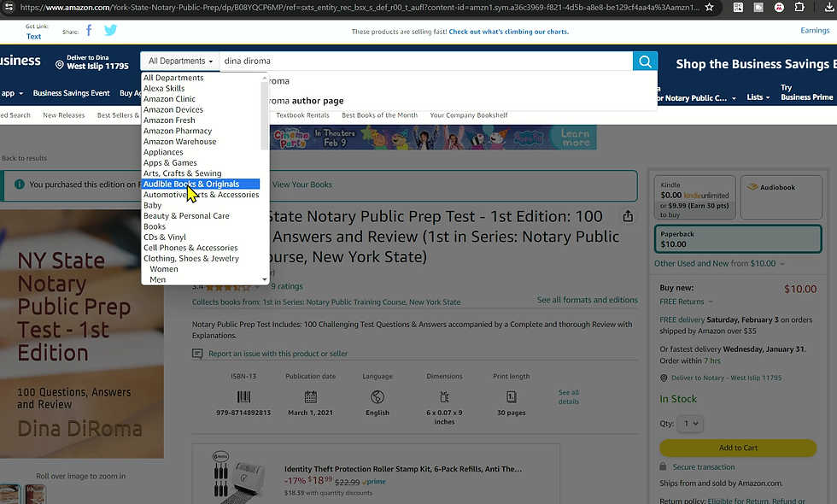Select the Kindle format option
This screenshot has width=837, height=504.
click(x=694, y=197)
